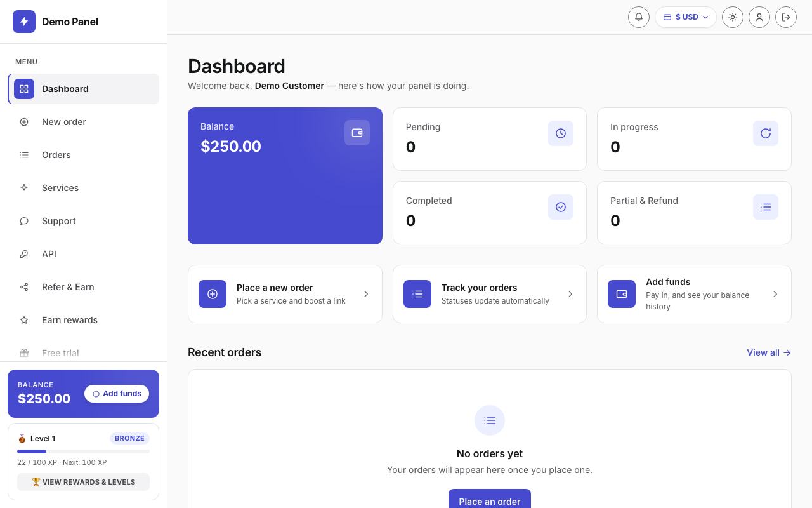The width and height of the screenshot is (812, 508).
Task: Click the $250.00 amount on the Balance card
Action: pyautogui.click(x=231, y=146)
